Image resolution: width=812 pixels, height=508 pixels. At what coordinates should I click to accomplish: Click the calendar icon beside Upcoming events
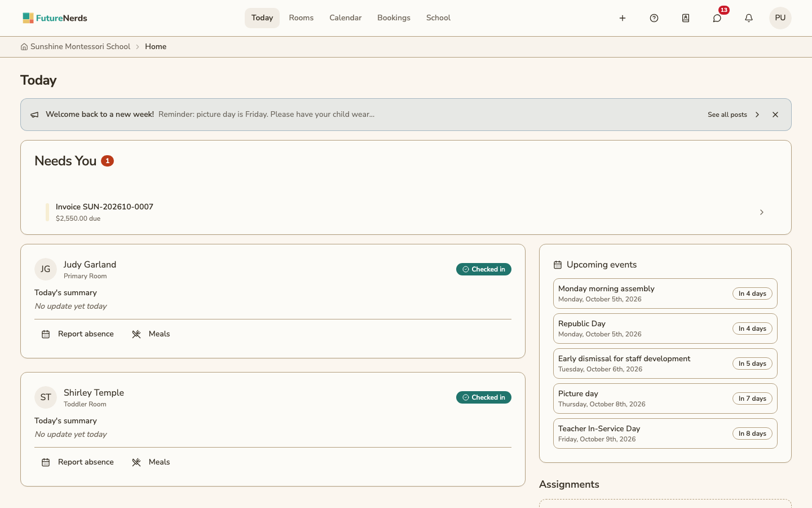(558, 265)
